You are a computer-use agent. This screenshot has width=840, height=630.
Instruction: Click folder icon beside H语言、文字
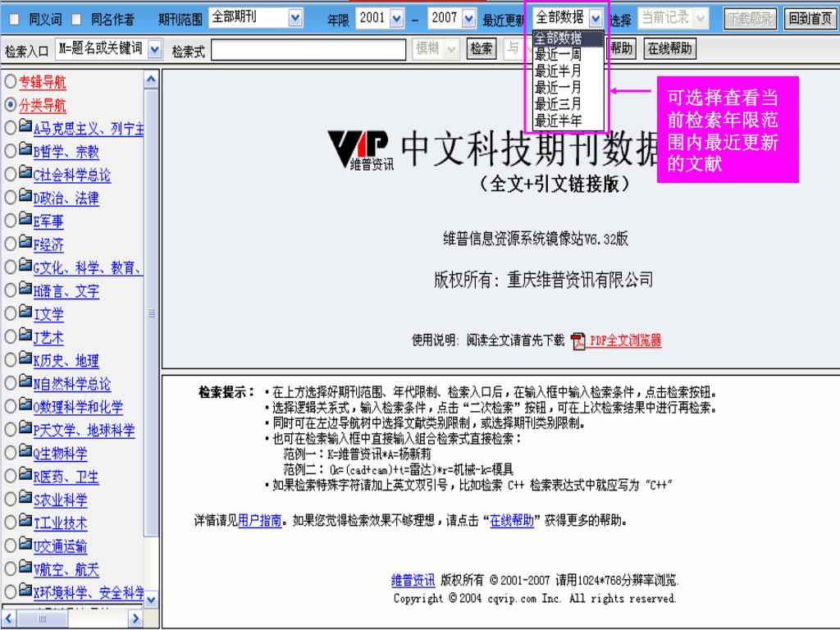click(25, 288)
